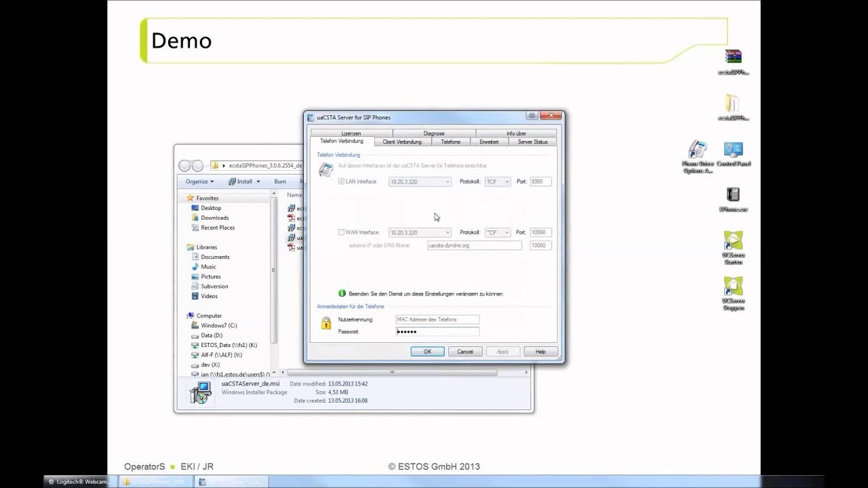Click the green info icon beside Beenden Sie
868x488 pixels.
342,293
